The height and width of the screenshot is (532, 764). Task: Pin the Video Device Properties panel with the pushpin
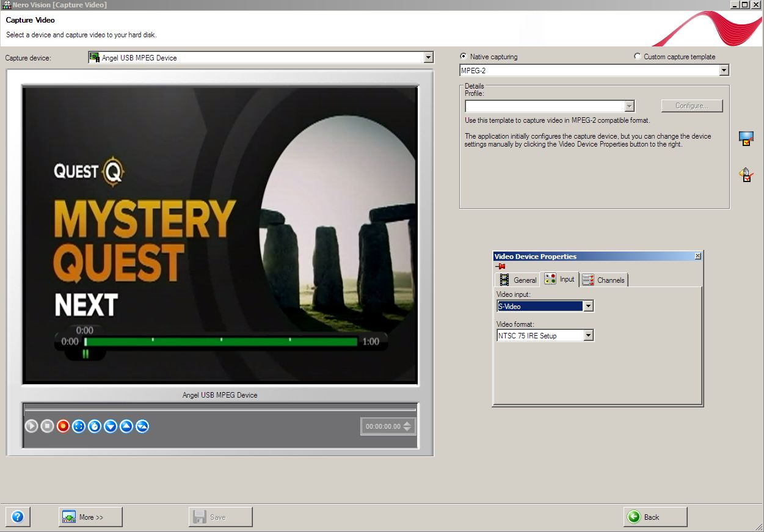point(500,266)
